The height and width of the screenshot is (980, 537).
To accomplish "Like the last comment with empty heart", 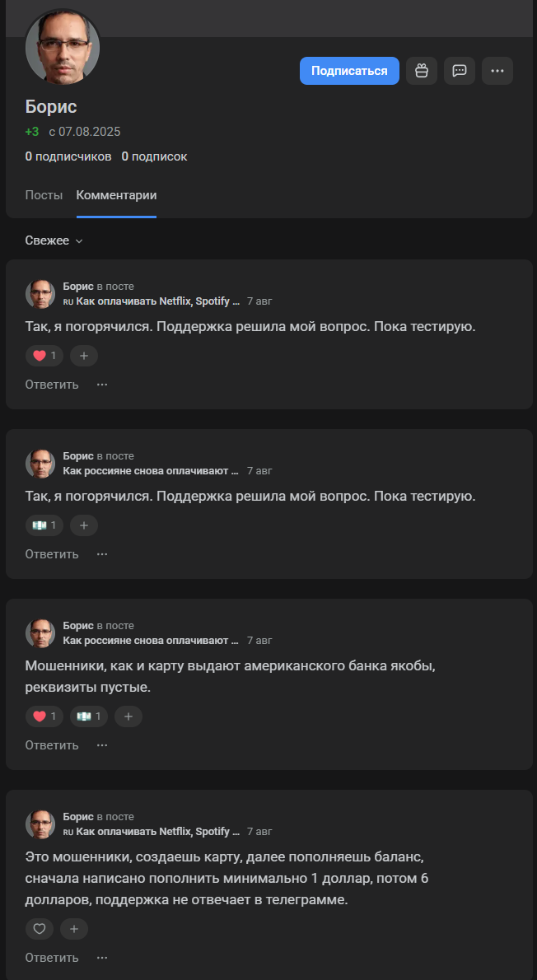I will [40, 929].
